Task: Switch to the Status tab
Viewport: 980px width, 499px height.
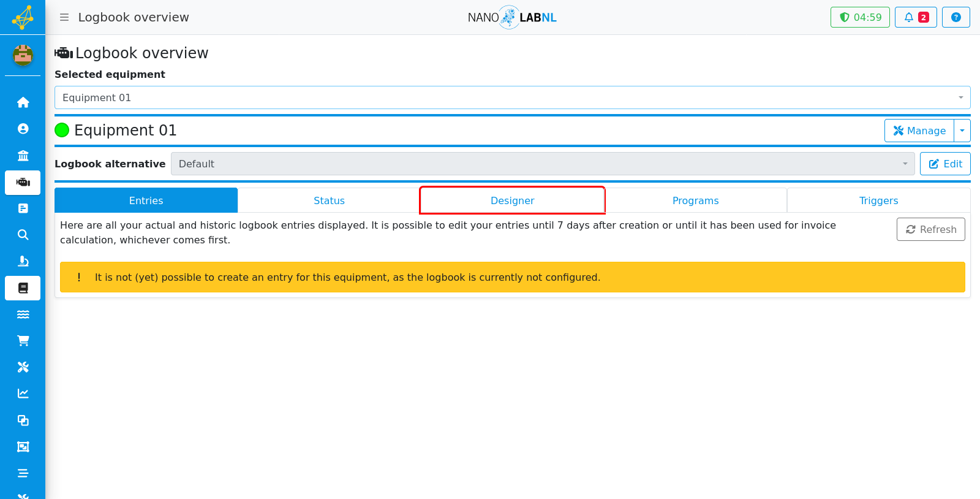Action: 329,200
